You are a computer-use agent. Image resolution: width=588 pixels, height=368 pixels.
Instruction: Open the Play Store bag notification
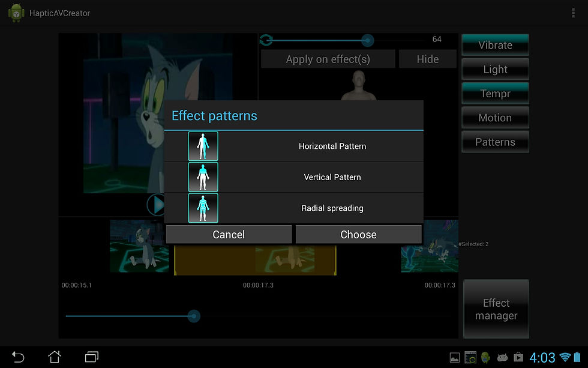pyautogui.click(x=518, y=357)
